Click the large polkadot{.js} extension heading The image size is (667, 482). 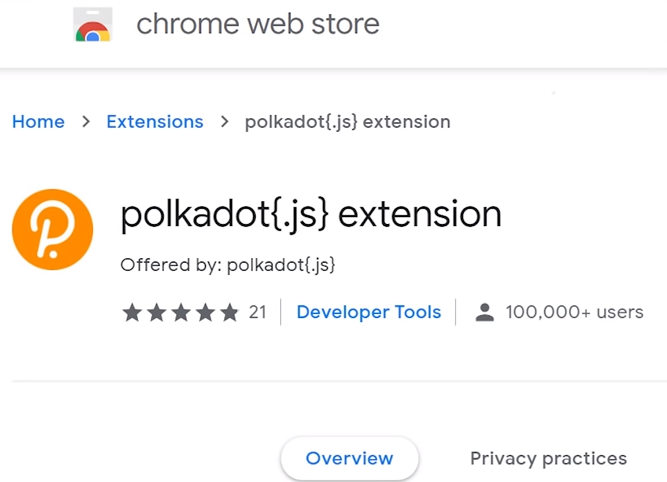311,215
